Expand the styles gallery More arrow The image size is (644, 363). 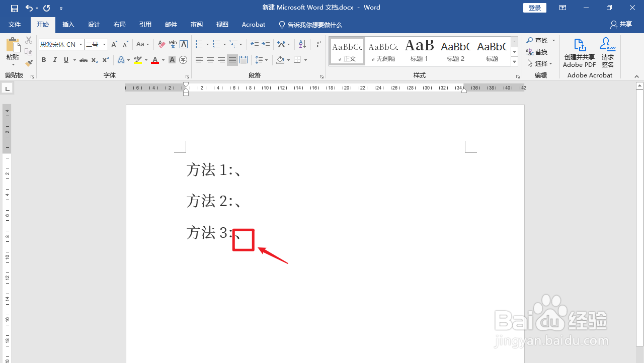click(x=514, y=62)
